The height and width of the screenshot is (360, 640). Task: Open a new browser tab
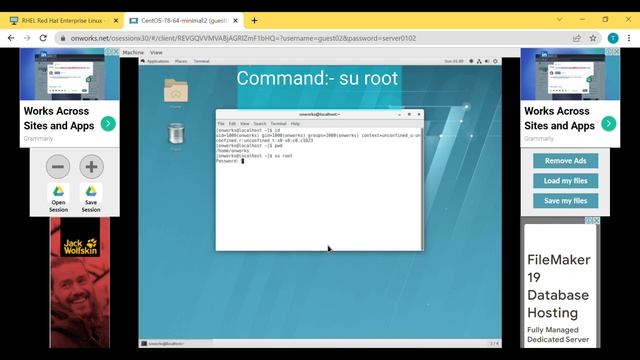coord(254,20)
